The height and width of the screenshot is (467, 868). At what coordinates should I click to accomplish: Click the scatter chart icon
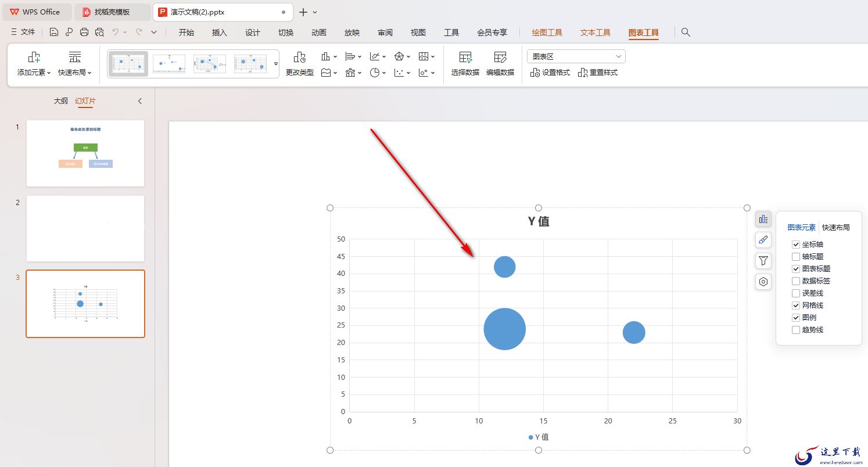[399, 73]
